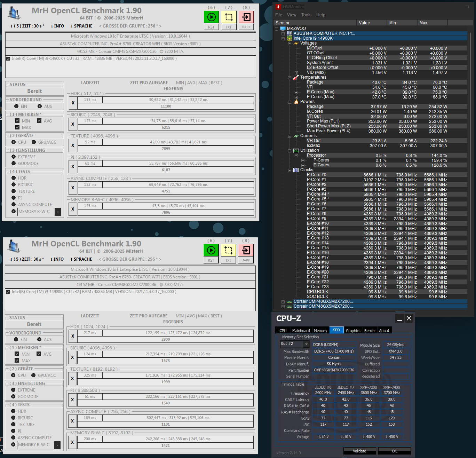Click Validate button in CPU-Z
476x458 pixels.
click(359, 451)
